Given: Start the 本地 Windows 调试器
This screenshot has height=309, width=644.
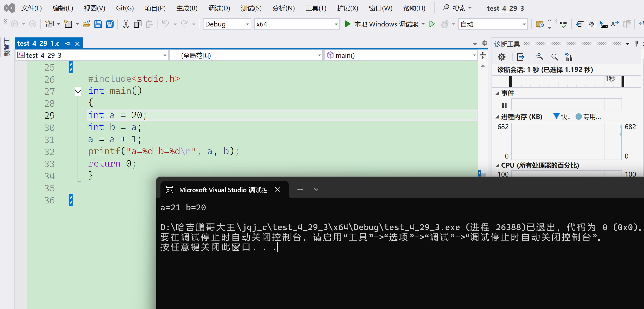Looking at the screenshot, I should click(x=382, y=24).
